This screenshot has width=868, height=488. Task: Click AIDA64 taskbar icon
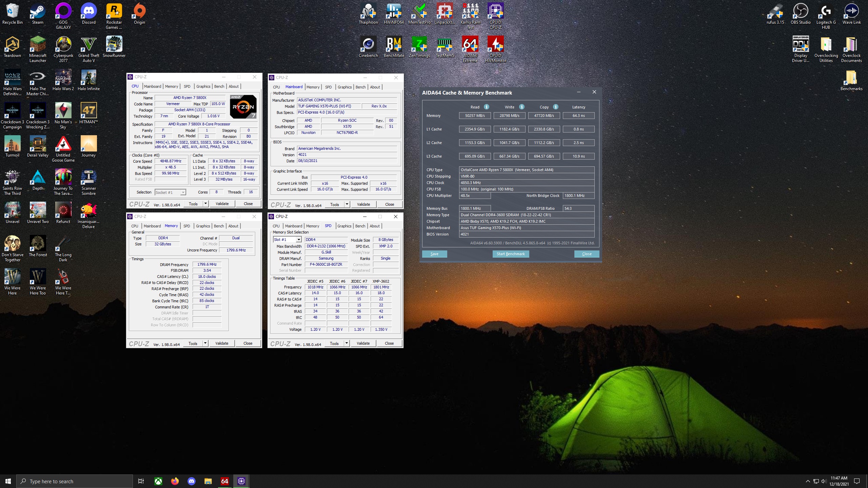pos(224,481)
